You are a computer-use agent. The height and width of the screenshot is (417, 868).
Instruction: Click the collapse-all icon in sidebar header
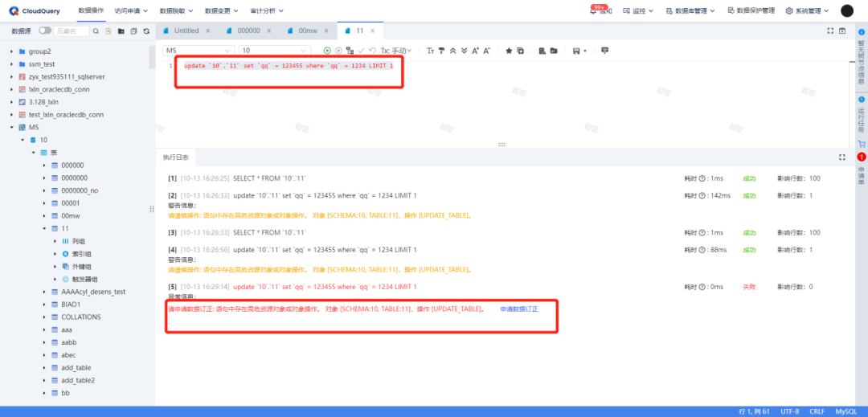point(133,31)
